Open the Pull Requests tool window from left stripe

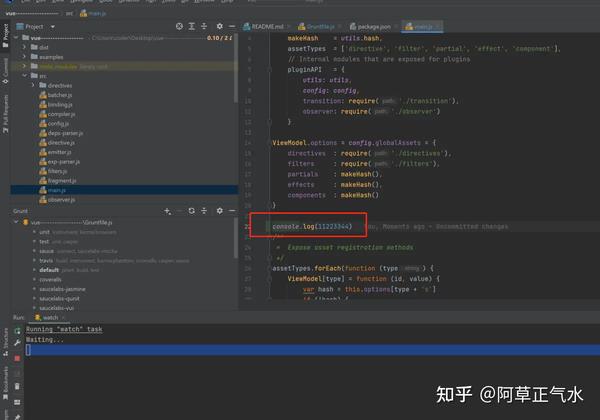point(5,114)
